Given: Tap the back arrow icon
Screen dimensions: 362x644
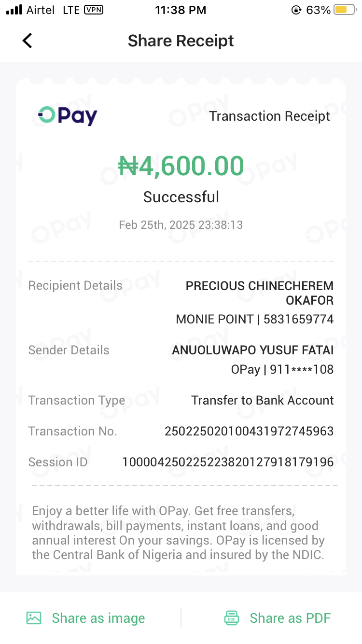Looking at the screenshot, I should (x=28, y=41).
